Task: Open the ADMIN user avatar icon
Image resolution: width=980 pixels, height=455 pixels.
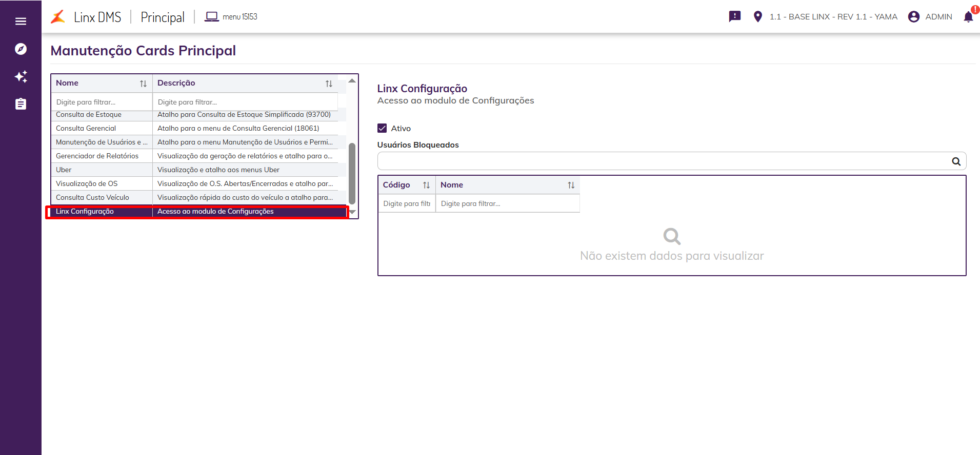Action: [x=913, y=16]
